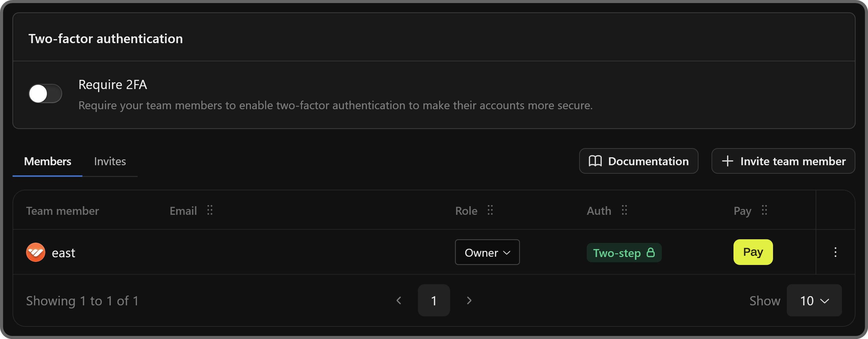Go to next page arrow
This screenshot has width=868, height=339.
click(x=469, y=300)
